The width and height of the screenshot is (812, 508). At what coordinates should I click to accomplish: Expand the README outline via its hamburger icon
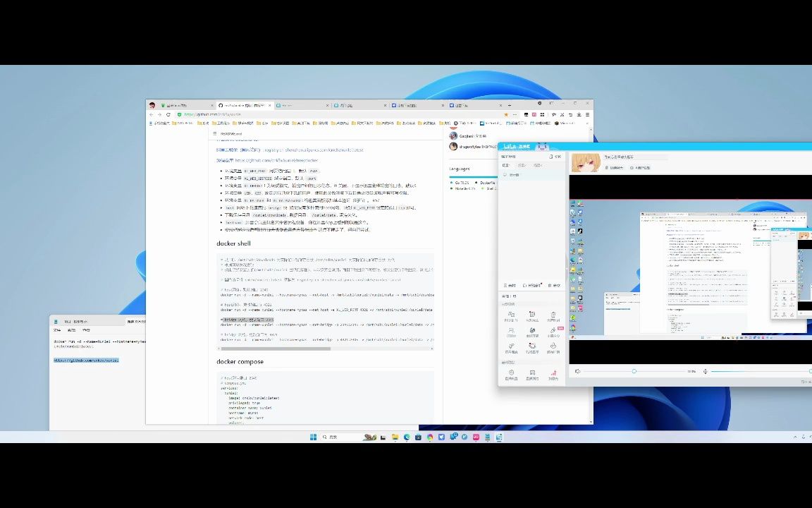[x=214, y=133]
